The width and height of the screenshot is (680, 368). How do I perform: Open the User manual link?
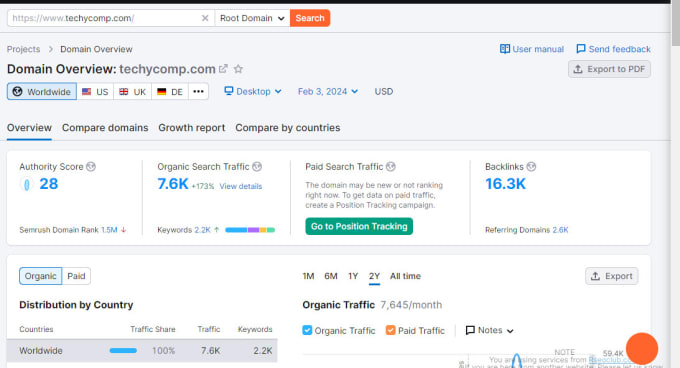(x=532, y=49)
